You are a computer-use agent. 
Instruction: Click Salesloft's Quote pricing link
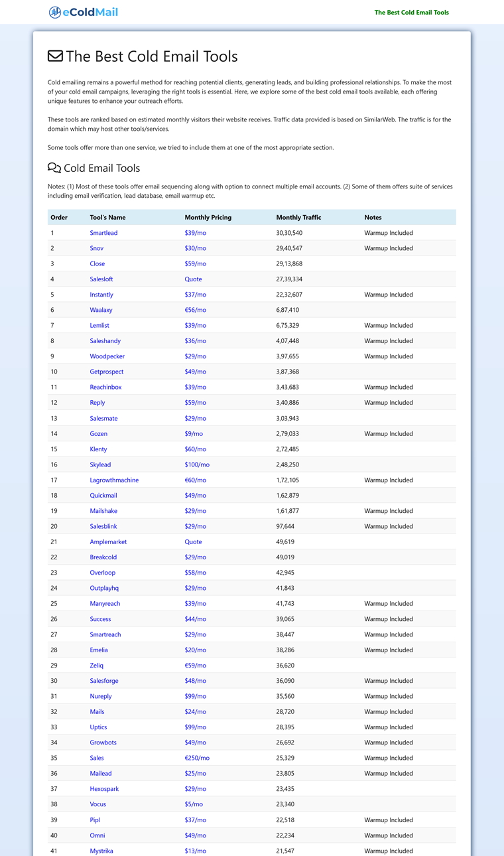point(194,279)
